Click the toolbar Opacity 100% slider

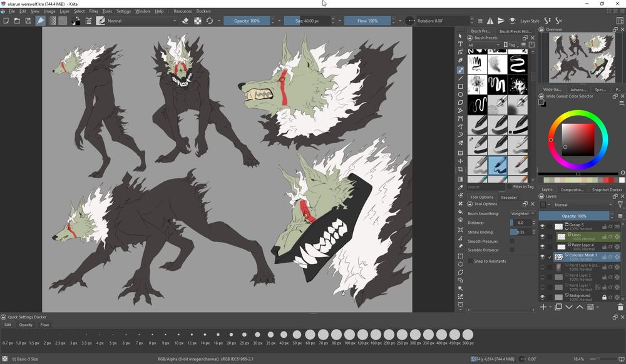(247, 21)
